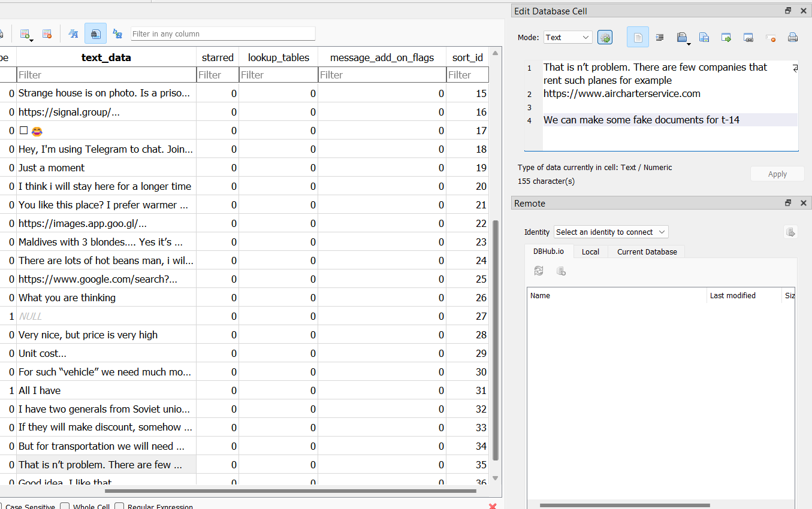Click the Remote list horizontal scrollbar
This screenshot has height=509, width=812.
[x=625, y=505]
